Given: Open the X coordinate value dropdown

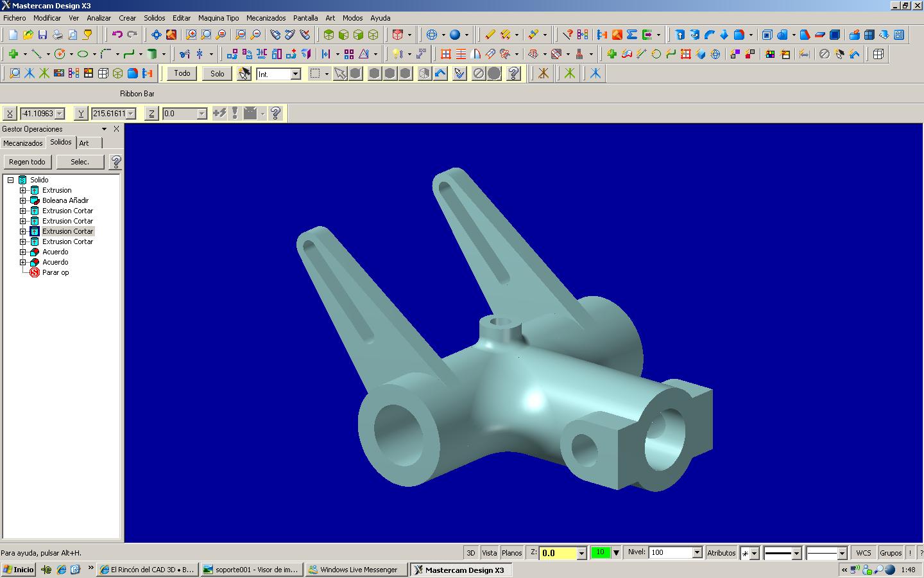Looking at the screenshot, I should coord(60,114).
